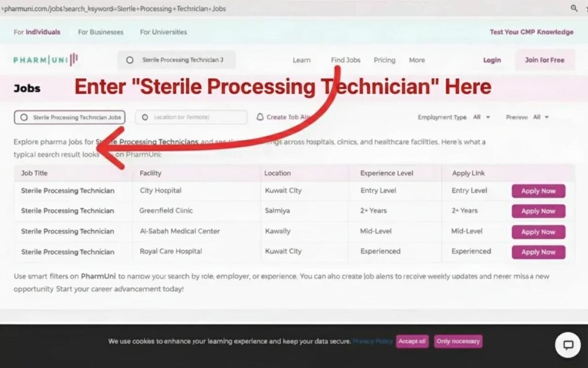Click the location or remote input field
The width and height of the screenshot is (588, 368).
pos(195,117)
